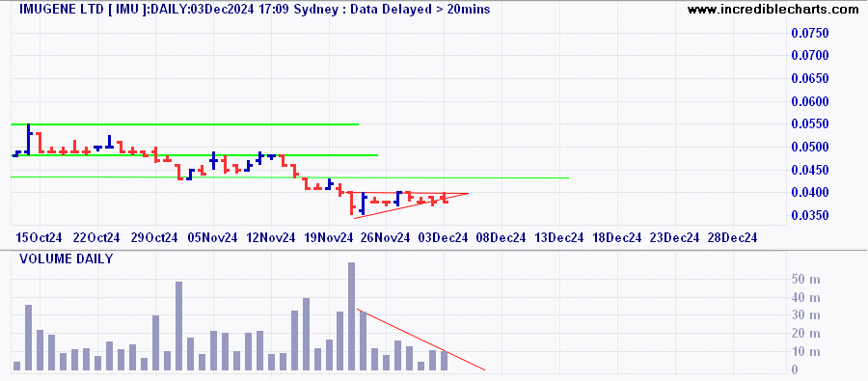This screenshot has height=381, width=868.
Task: Select the 0.0550 price axis label
Action: pyautogui.click(x=810, y=124)
